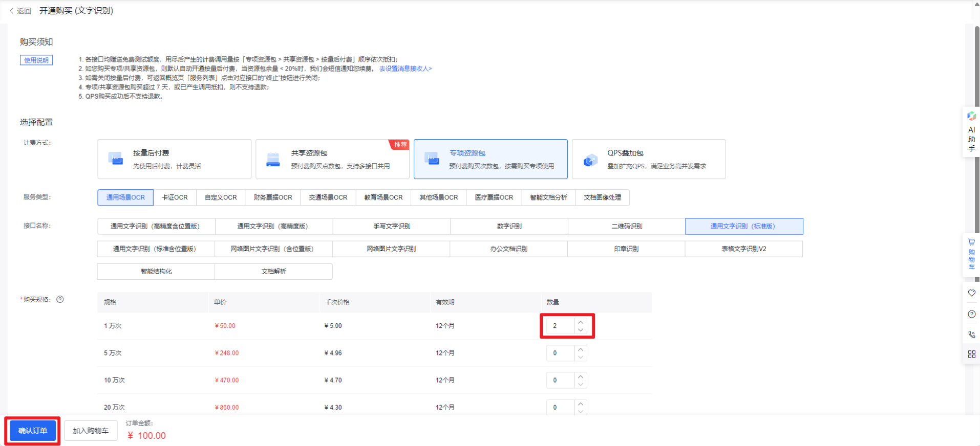Click the ¥50.00 unit price
Viewport: 980px width, 446px height.
pos(225,326)
